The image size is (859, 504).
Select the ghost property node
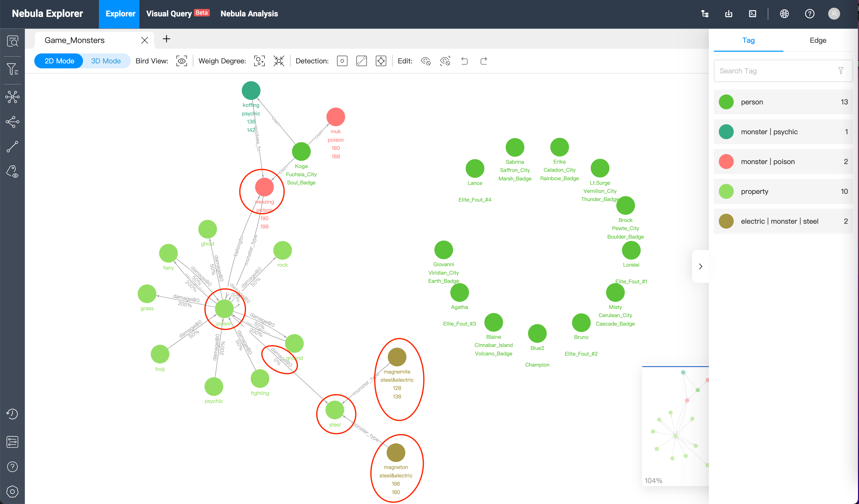tap(207, 229)
